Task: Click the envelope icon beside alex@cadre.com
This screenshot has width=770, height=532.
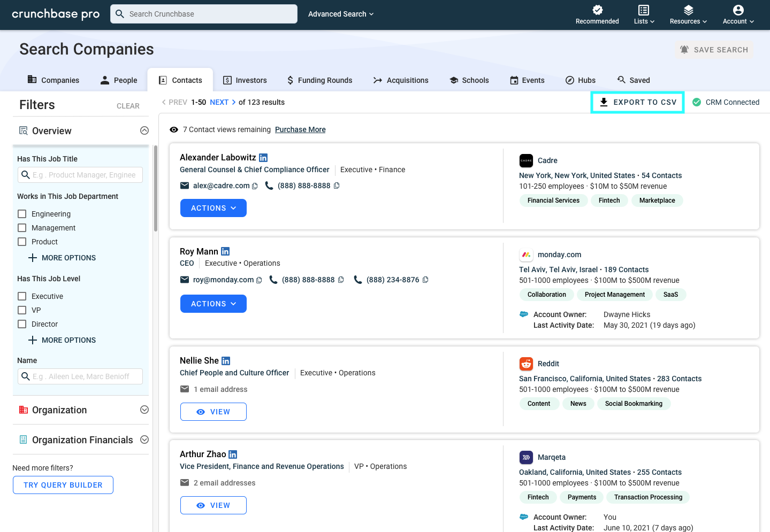Action: 185,186
